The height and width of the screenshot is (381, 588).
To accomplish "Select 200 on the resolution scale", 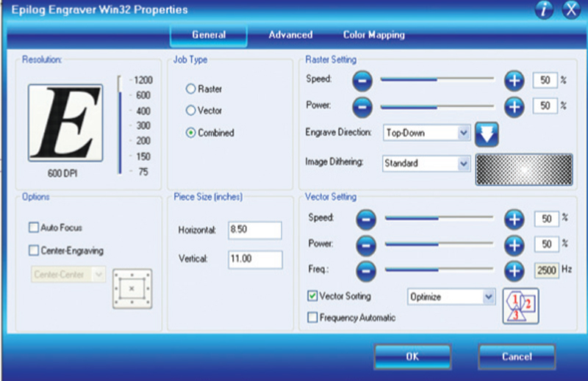I will click(x=143, y=141).
